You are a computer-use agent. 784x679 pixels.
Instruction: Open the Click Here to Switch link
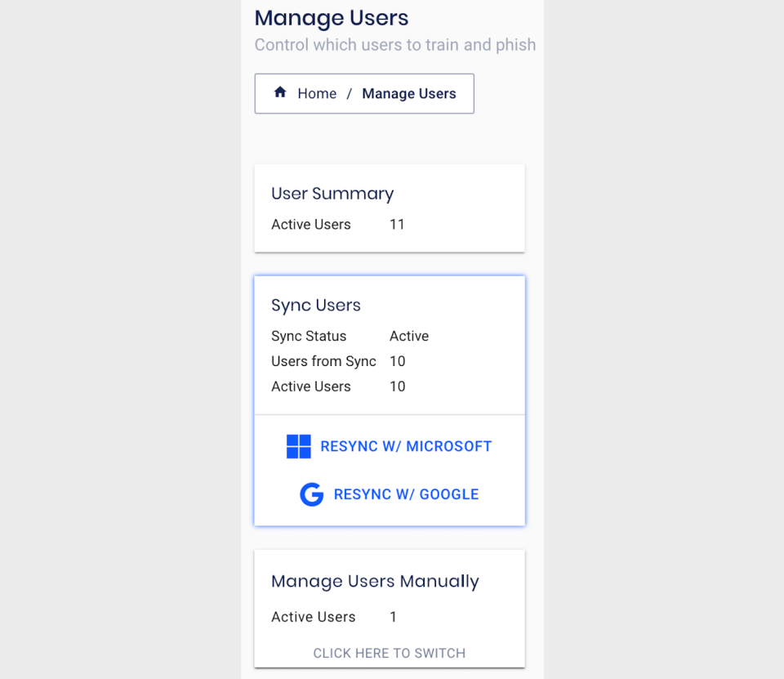click(x=390, y=653)
